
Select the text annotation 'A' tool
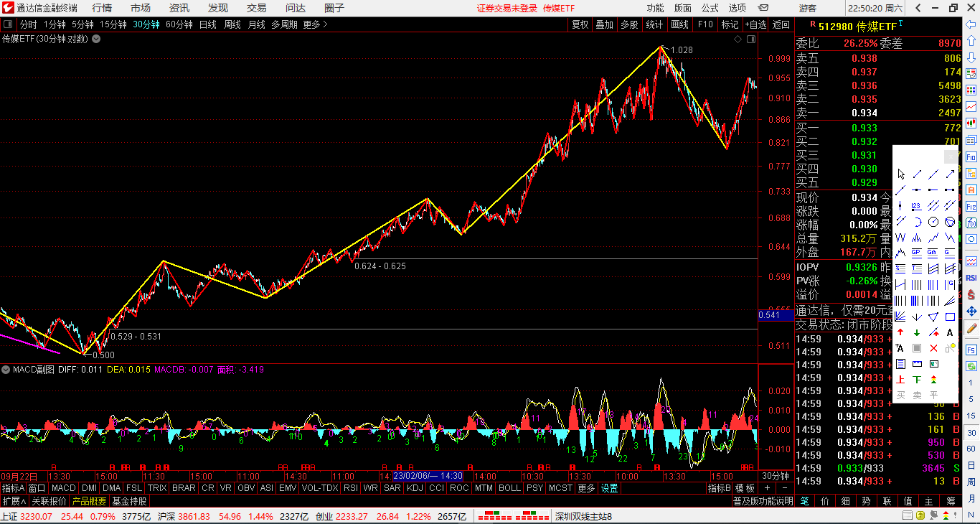(950, 332)
